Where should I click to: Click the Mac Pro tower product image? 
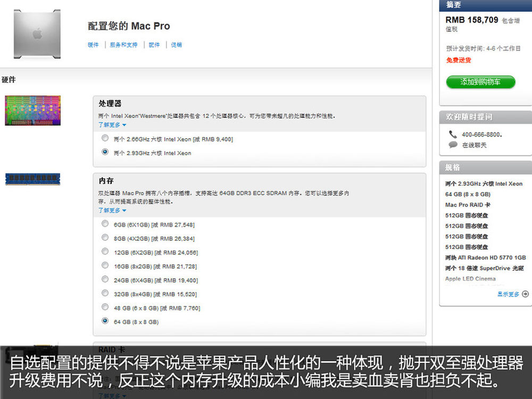coord(37,34)
